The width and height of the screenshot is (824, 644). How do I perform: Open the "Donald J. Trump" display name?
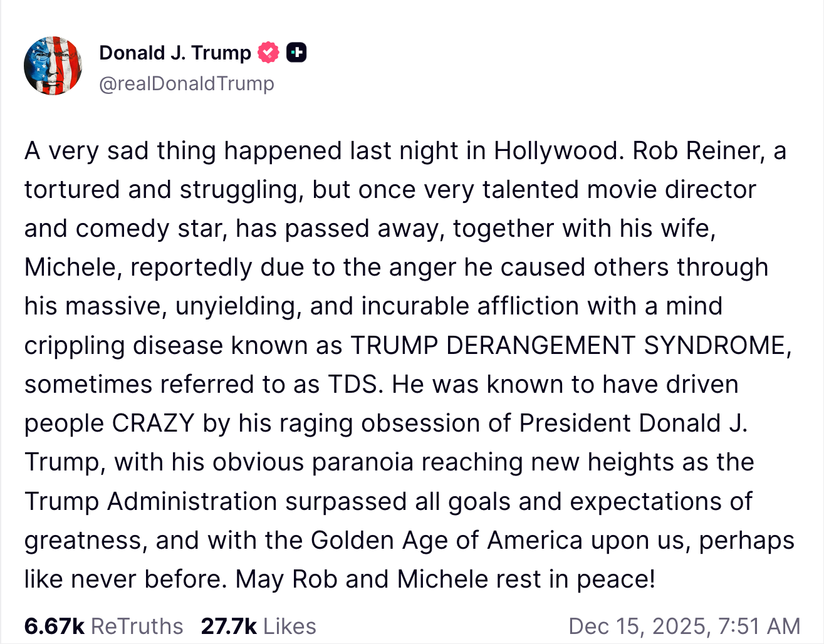175,53
